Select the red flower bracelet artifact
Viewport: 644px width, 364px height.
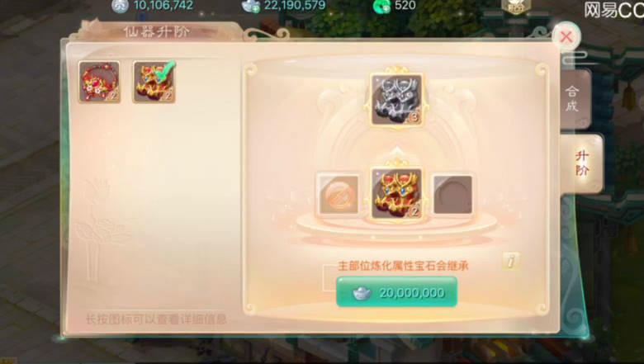point(99,82)
